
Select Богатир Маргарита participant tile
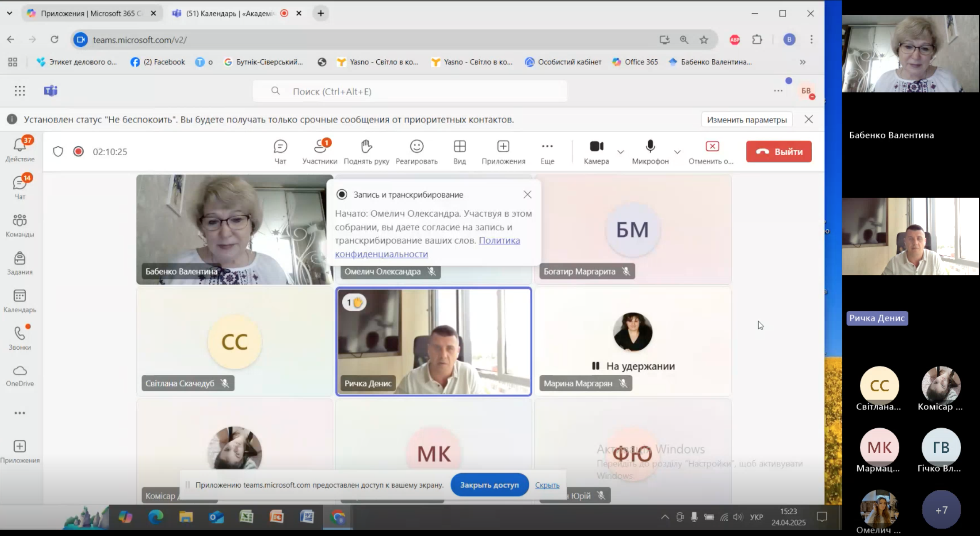(x=633, y=230)
